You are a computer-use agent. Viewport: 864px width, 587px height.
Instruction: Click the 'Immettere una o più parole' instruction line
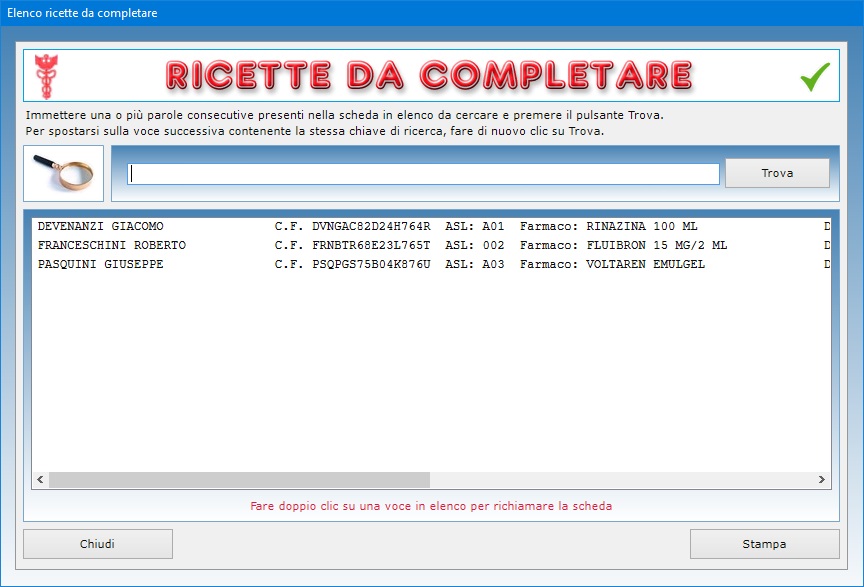(x=344, y=115)
